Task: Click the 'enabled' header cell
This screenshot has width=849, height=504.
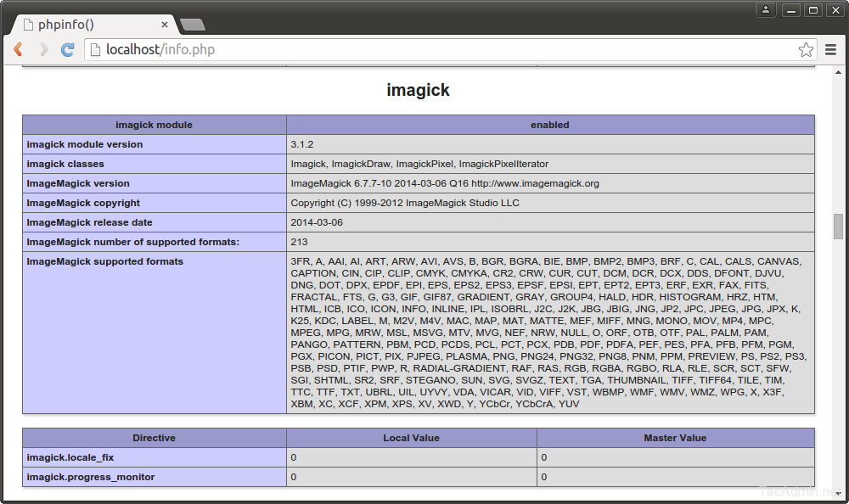Action: [x=550, y=125]
